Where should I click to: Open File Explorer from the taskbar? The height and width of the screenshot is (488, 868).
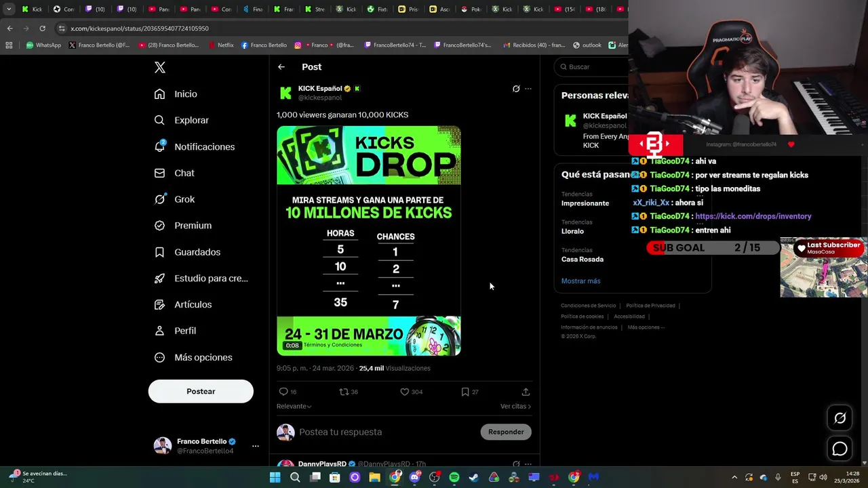pyautogui.click(x=374, y=477)
